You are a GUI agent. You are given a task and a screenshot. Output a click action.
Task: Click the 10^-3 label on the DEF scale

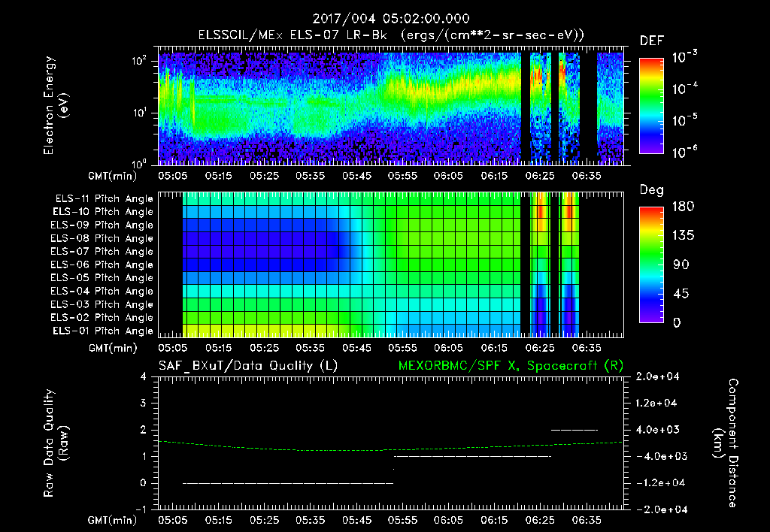(684, 57)
